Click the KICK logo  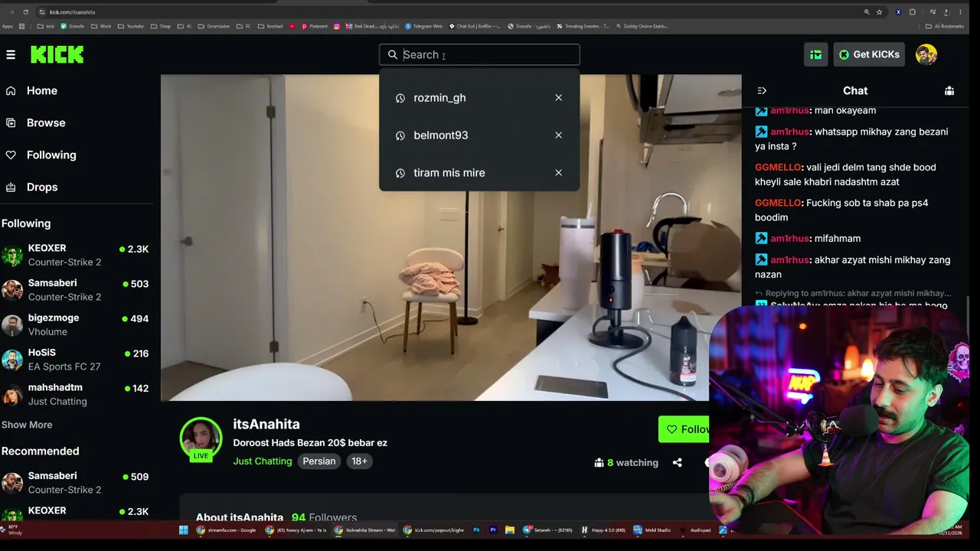point(57,54)
